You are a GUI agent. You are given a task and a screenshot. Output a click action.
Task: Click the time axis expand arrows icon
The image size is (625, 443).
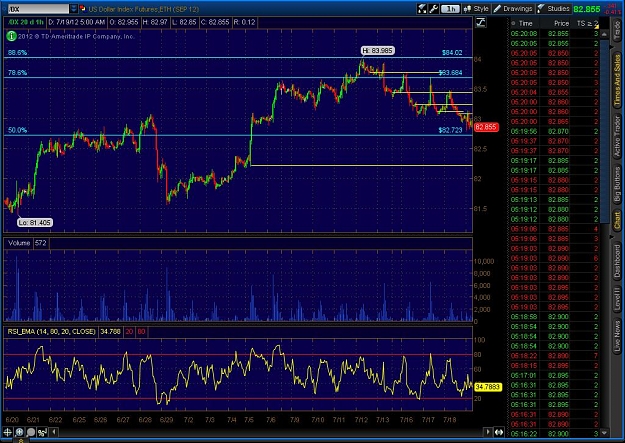click(x=499, y=432)
